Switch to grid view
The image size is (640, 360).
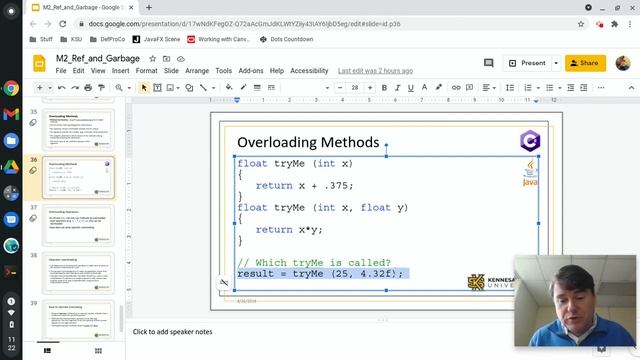click(98, 351)
